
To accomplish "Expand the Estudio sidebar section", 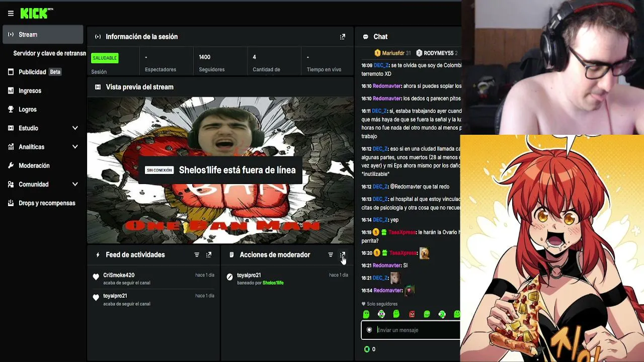I will point(75,128).
